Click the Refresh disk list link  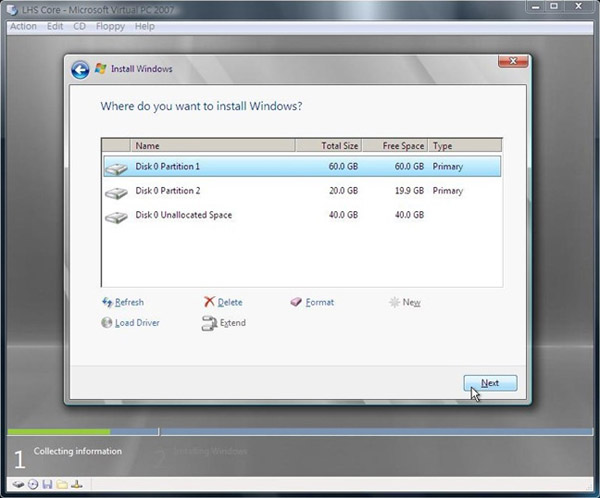pyautogui.click(x=128, y=302)
